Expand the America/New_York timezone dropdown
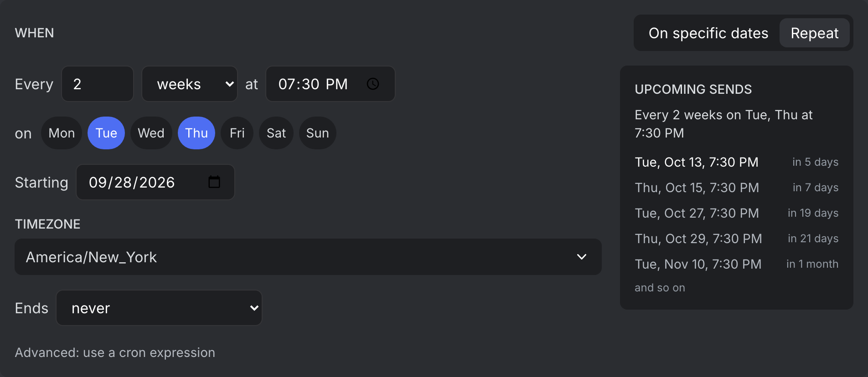 click(x=308, y=257)
